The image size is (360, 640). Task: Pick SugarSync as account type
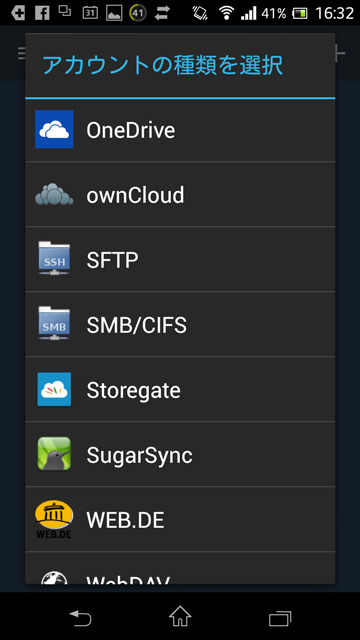click(x=180, y=454)
